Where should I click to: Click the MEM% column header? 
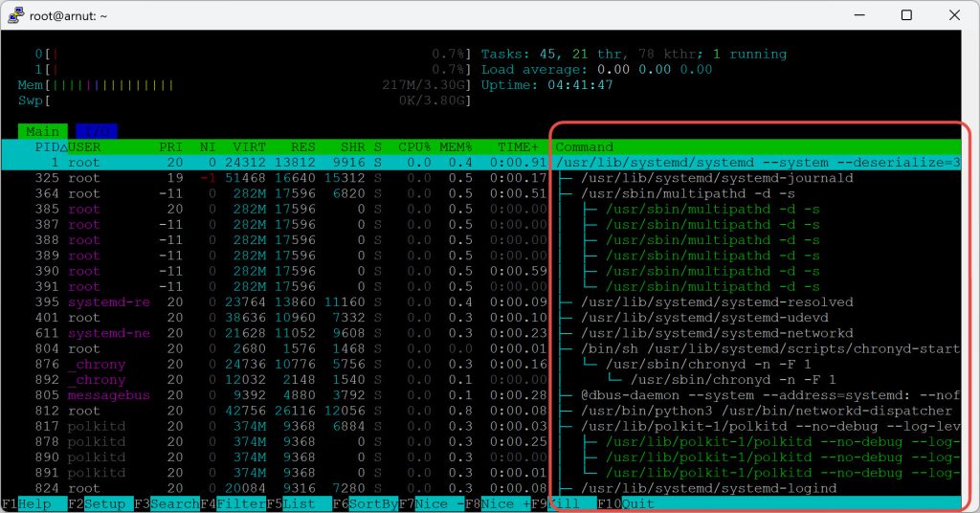point(456,147)
